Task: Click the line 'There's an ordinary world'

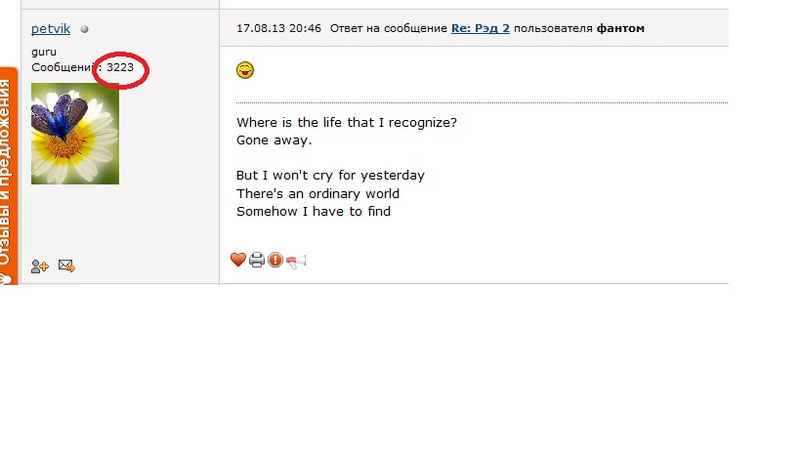Action: tap(318, 194)
